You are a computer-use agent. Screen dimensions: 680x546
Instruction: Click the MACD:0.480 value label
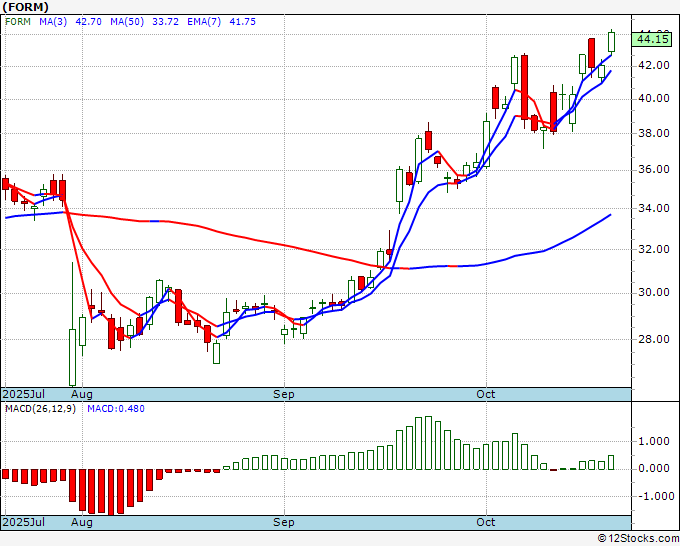[116, 409]
